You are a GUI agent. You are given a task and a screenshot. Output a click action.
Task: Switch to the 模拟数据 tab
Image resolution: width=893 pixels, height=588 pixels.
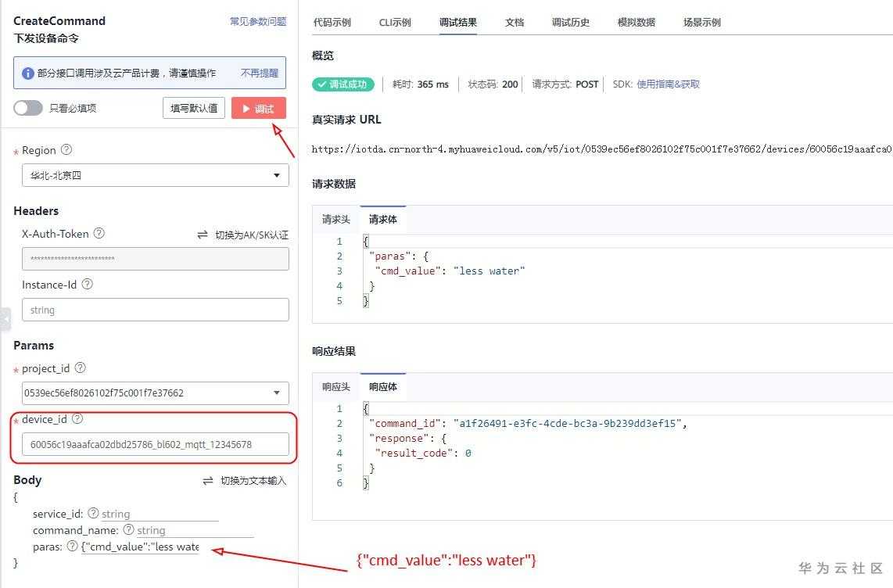point(637,23)
